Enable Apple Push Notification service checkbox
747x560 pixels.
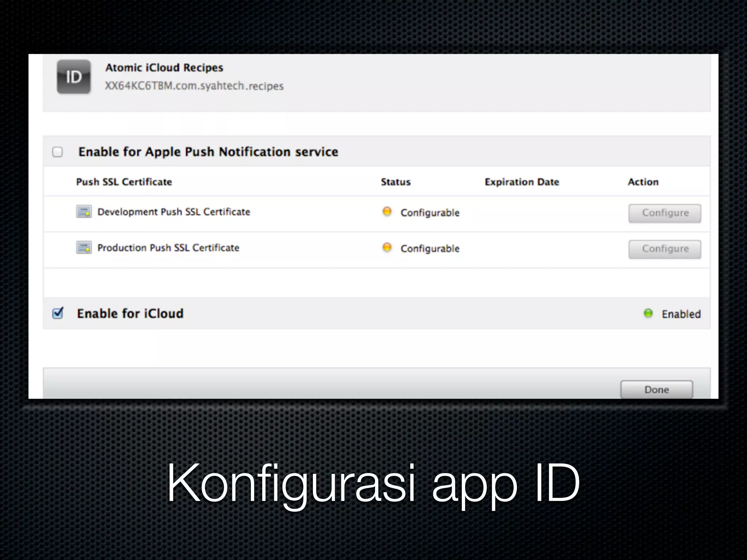[58, 152]
